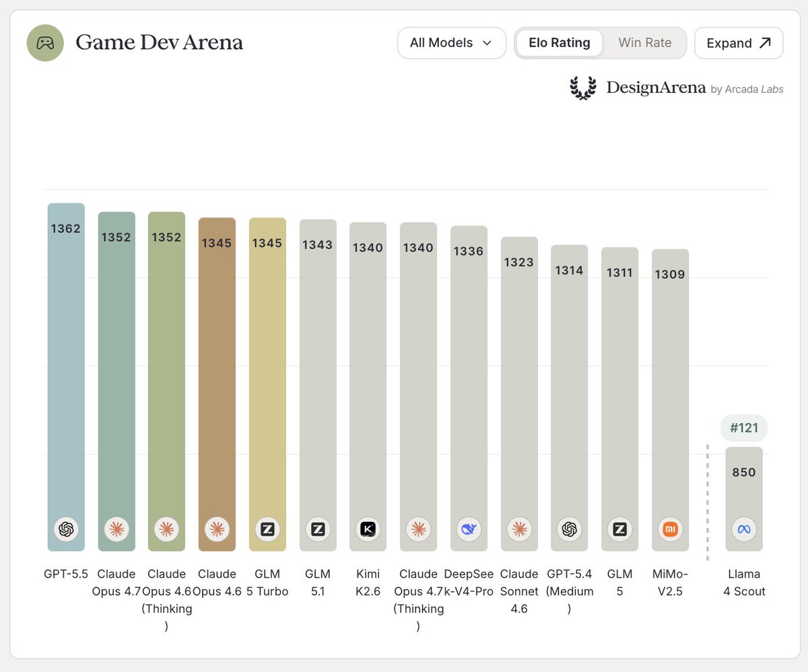Click the Claude Opus 4.7 (Thinking) axis label
Screen dimensions: 808x672
click(x=418, y=601)
